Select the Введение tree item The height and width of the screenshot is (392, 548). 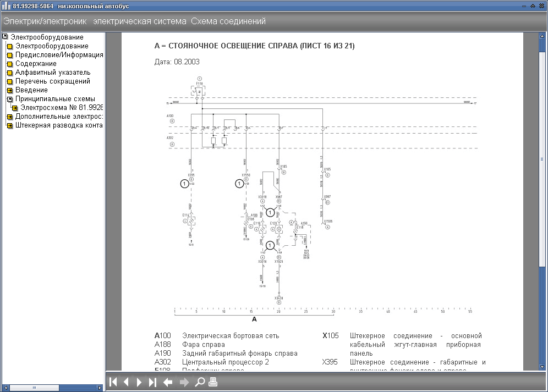[31, 90]
